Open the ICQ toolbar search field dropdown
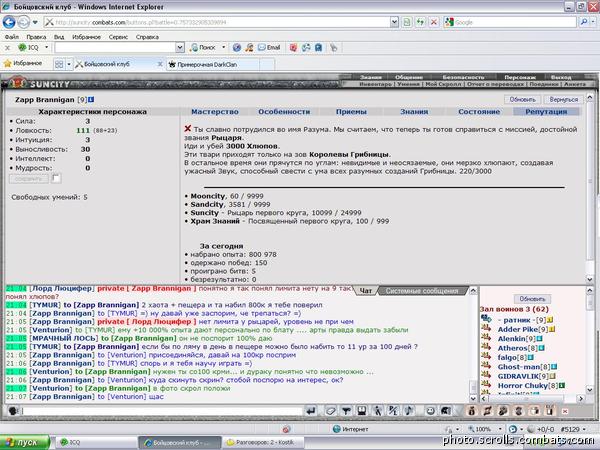 pyautogui.click(x=180, y=47)
